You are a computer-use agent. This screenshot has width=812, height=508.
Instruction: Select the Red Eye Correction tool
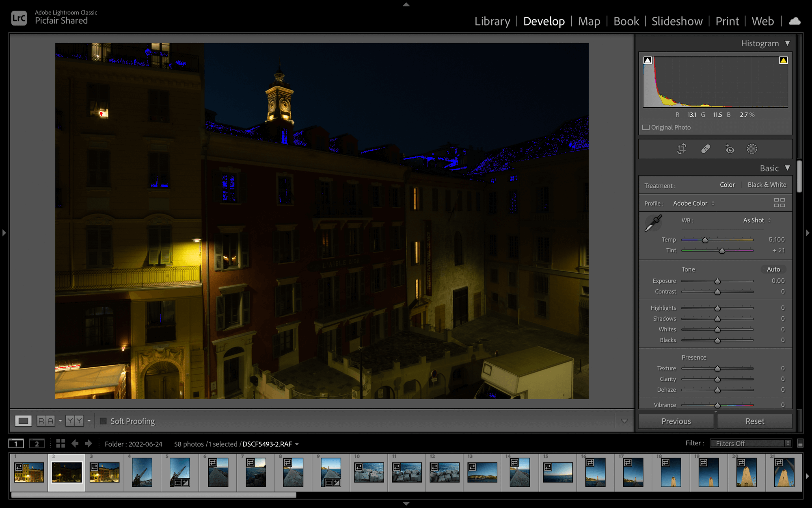click(730, 149)
